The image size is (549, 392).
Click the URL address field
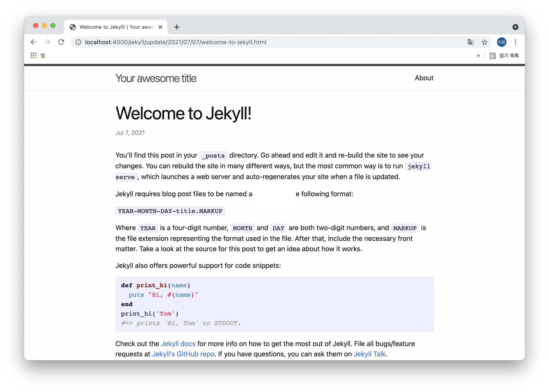(x=266, y=42)
